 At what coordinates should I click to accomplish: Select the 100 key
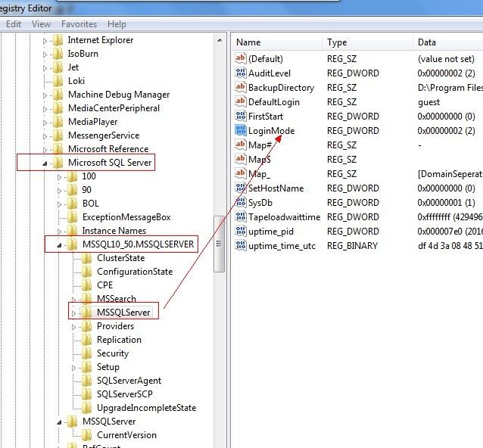click(89, 176)
